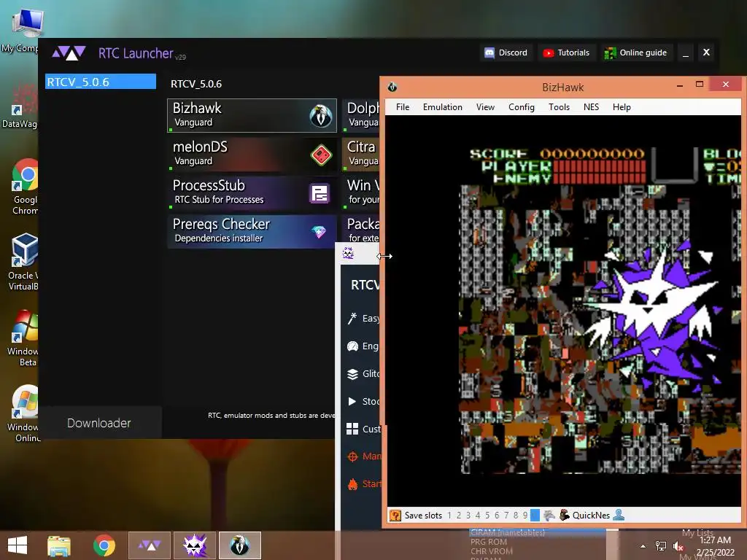Select save slot 2 in BizHawk

point(459,516)
